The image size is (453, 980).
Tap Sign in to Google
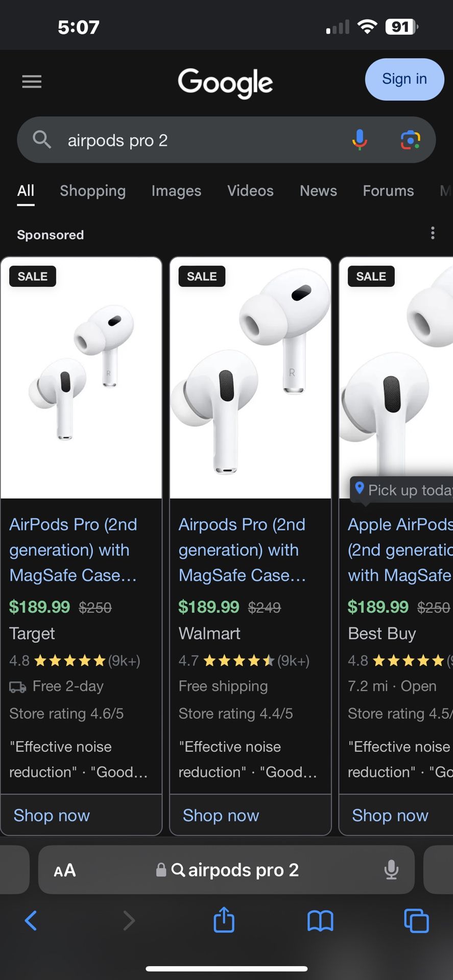[x=404, y=79]
